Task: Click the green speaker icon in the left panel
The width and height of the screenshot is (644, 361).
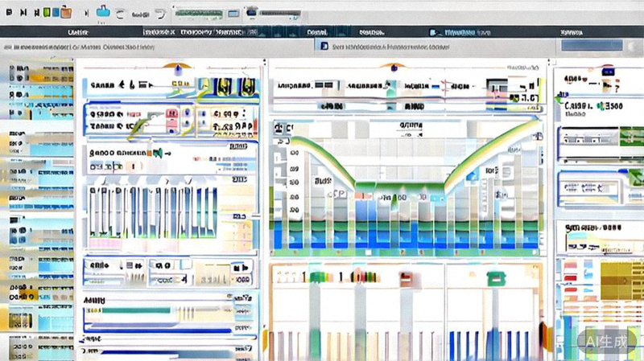Action: pos(158,152)
